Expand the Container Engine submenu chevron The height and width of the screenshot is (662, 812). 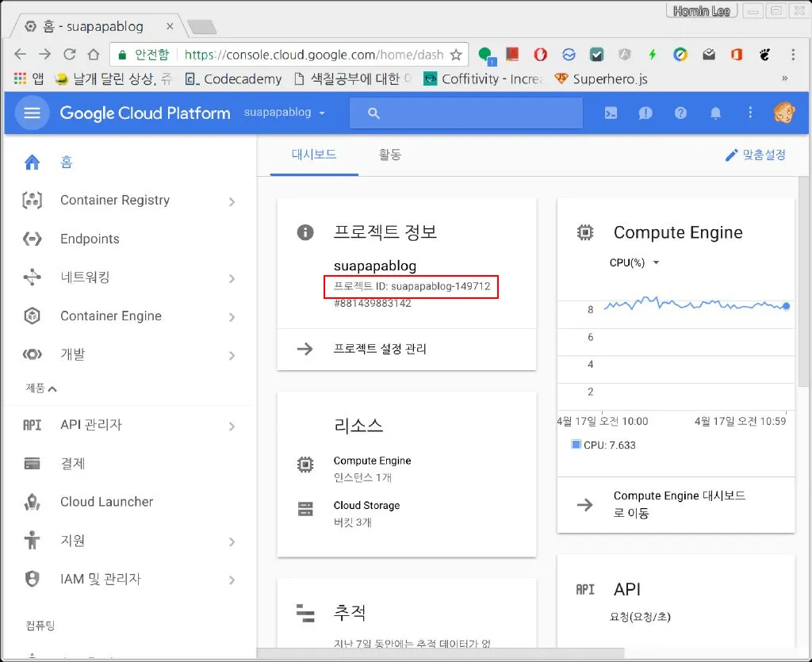click(x=232, y=317)
